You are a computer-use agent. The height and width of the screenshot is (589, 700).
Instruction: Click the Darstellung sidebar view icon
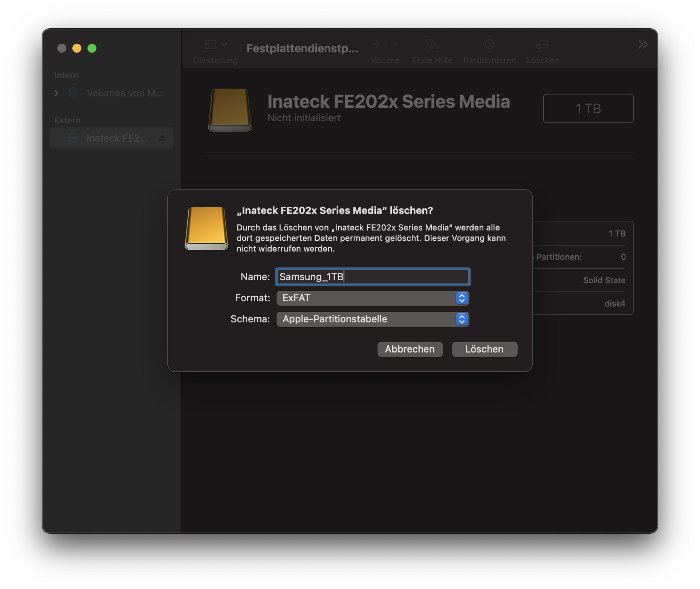tap(210, 45)
